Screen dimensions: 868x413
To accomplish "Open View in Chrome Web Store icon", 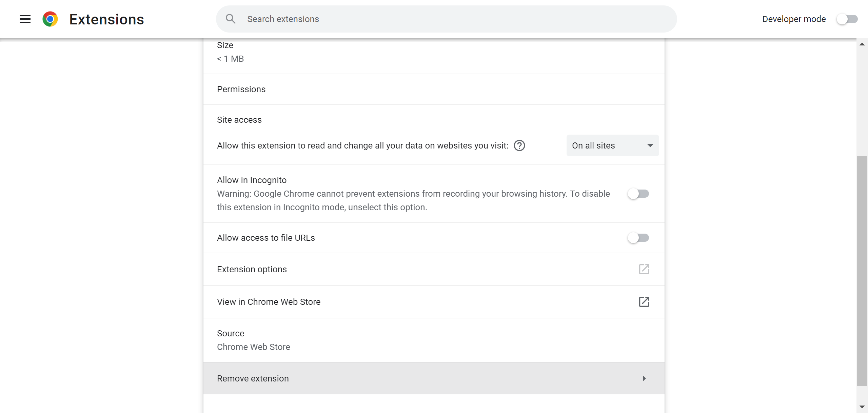I will [x=644, y=302].
